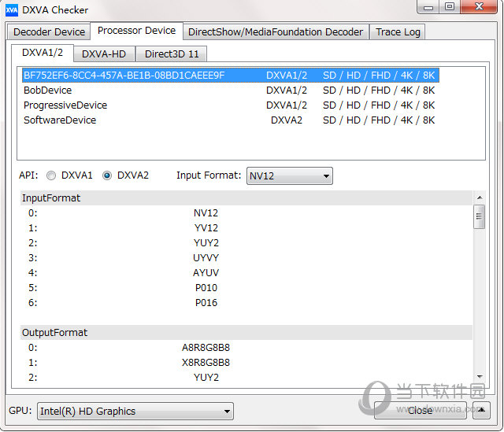504x432 pixels.
Task: Click the InputFormat section header
Action: pos(246,198)
